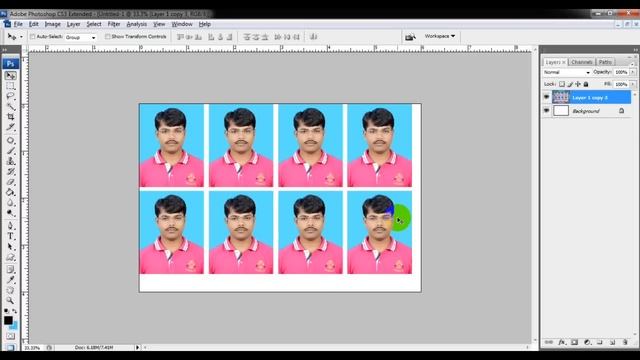Select the Move tool in the toolbox
This screenshot has height=360, width=640.
click(11, 76)
